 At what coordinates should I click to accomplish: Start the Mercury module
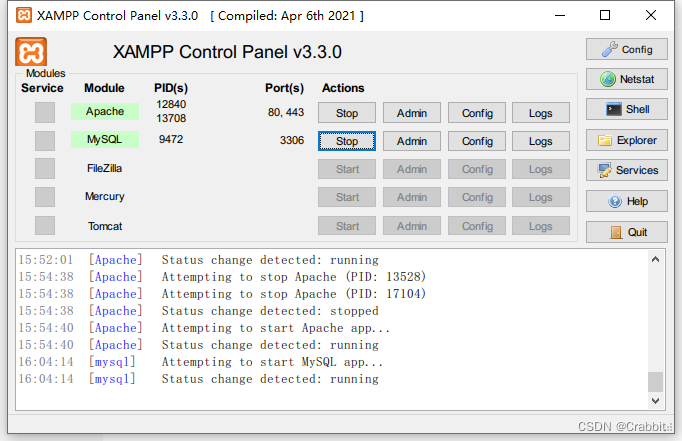(347, 197)
